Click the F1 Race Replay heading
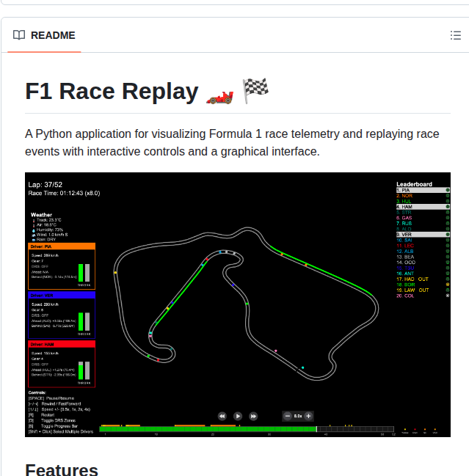Screen dimensions: 469x476 coord(112,91)
